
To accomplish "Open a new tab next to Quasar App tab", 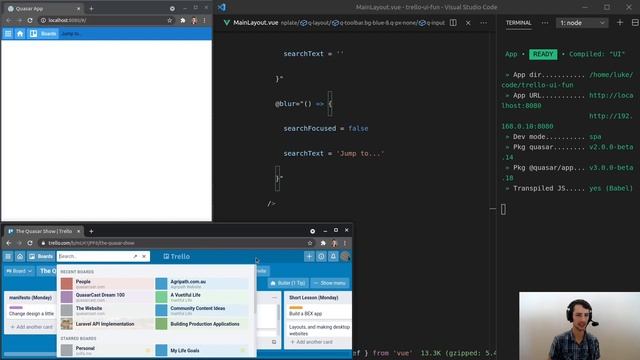I will tap(91, 8).
